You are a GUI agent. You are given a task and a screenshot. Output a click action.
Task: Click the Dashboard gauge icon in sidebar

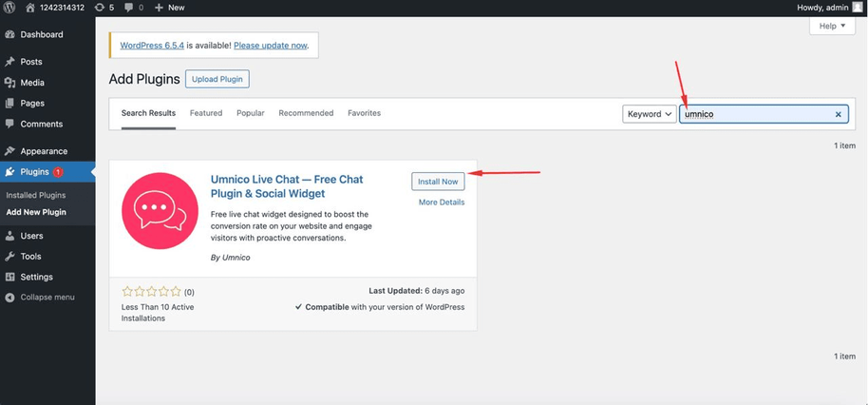9,35
